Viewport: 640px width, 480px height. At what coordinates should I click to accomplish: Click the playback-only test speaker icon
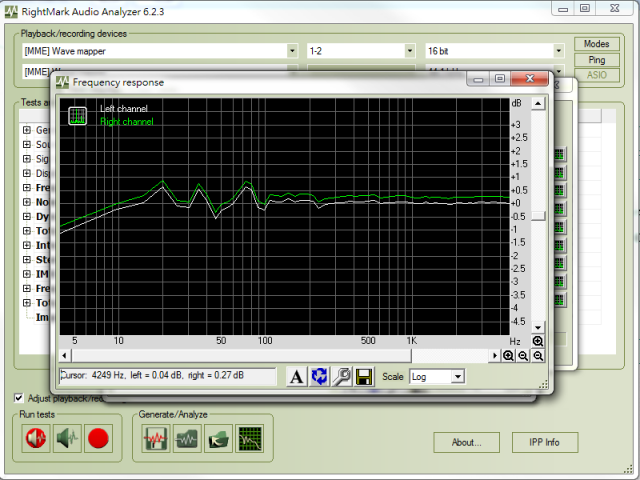(36, 438)
